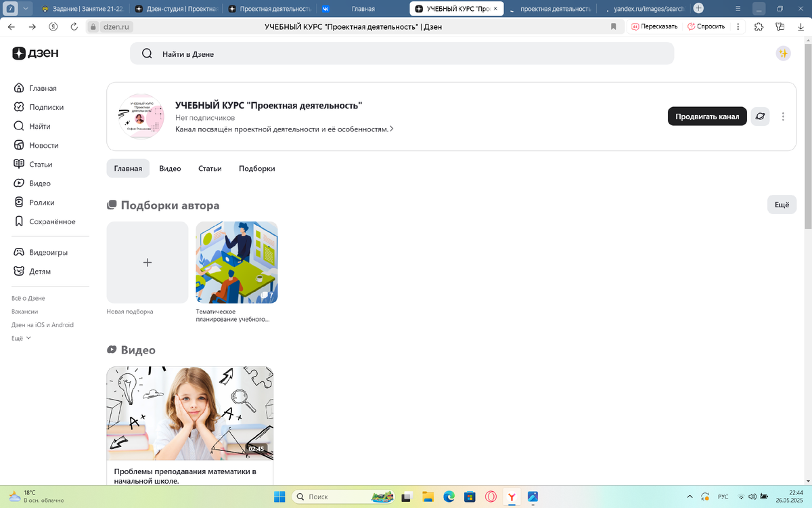Switch to the Статьи channel tab

click(x=210, y=168)
